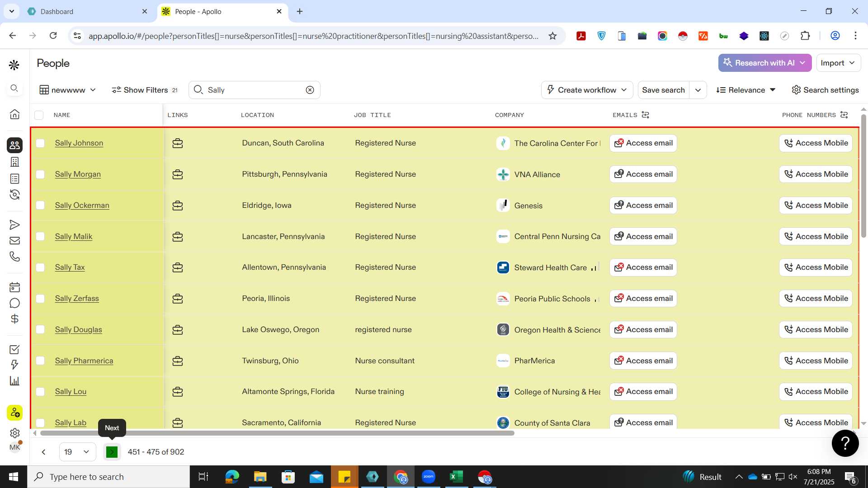
Task: Open the Tasks checkmark icon in sidebar
Action: [14, 349]
